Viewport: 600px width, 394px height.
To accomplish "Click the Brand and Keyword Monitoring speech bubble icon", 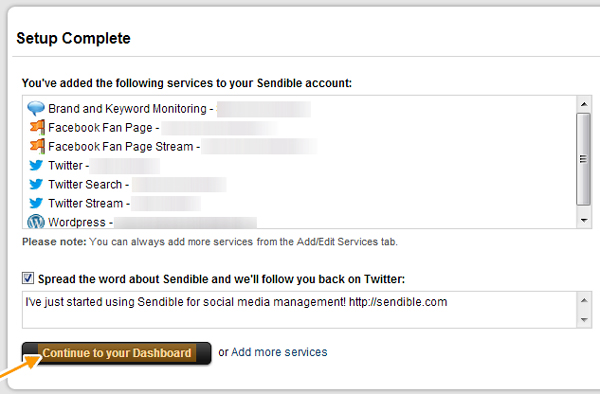I will pyautogui.click(x=36, y=108).
